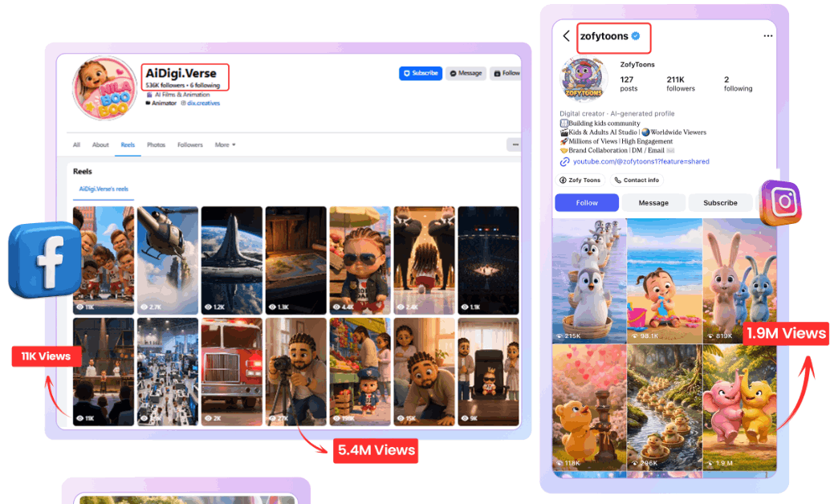Screen dimensions: 830x504
Task: Click the zofytoons username header
Action: click(x=604, y=36)
